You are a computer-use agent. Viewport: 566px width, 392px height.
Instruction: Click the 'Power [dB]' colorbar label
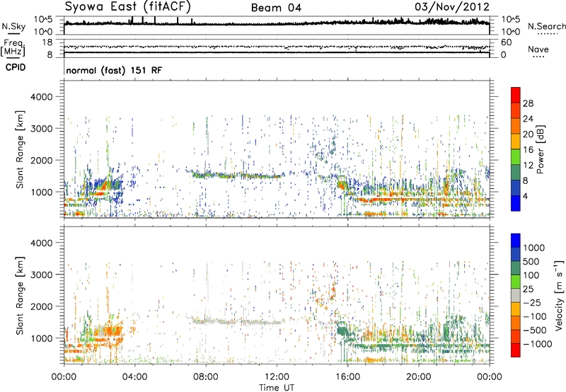(540, 149)
